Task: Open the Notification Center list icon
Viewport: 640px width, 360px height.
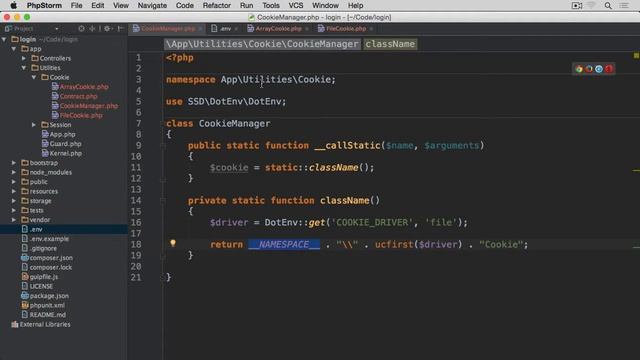Action: (x=624, y=5)
